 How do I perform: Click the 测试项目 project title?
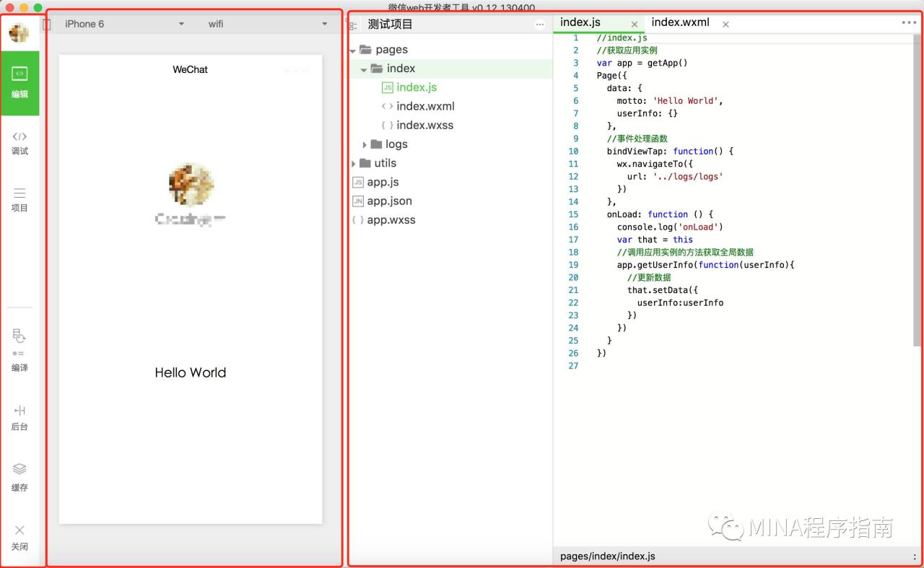[390, 24]
